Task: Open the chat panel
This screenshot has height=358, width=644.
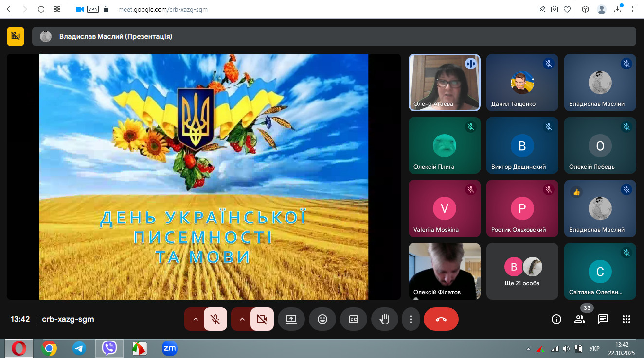Action: [x=603, y=319]
